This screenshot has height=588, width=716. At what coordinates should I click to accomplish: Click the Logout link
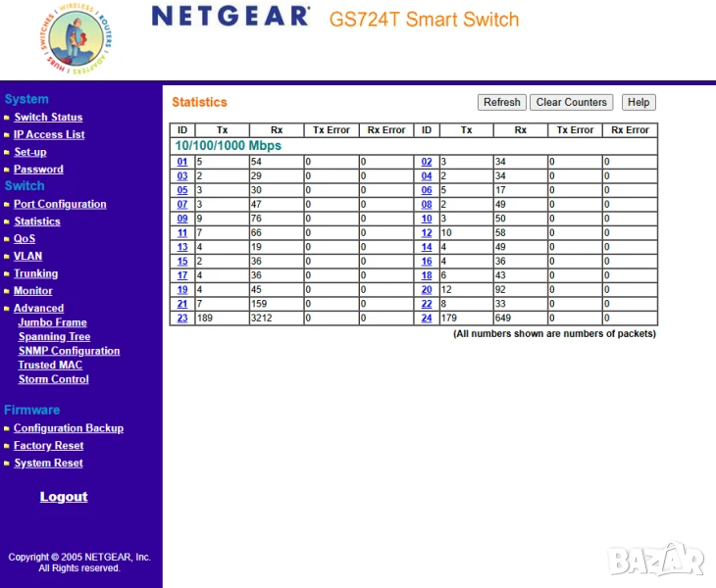(64, 497)
